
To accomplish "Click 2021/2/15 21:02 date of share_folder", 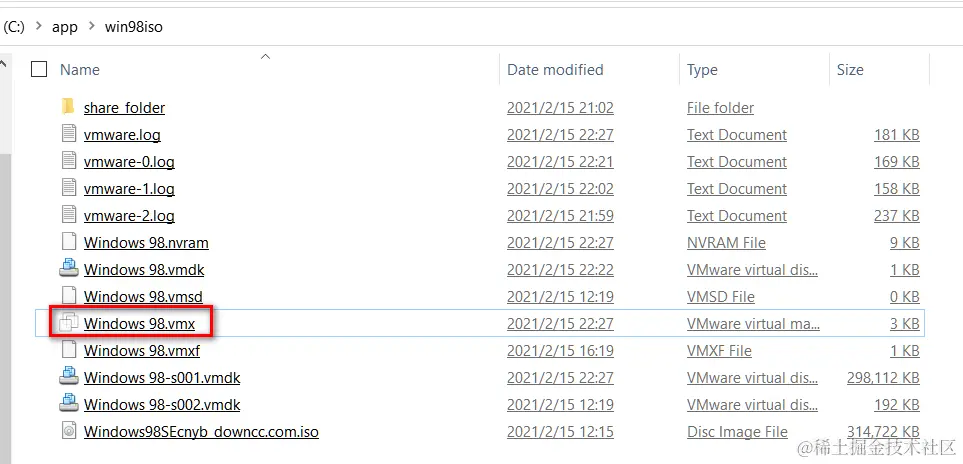I will pyautogui.click(x=560, y=107).
